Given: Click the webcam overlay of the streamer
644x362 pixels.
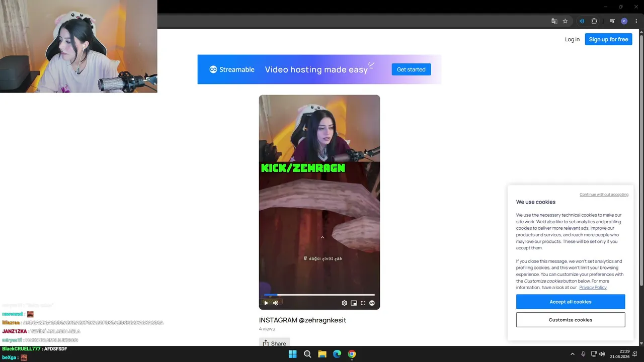Looking at the screenshot, I should (x=78, y=46).
